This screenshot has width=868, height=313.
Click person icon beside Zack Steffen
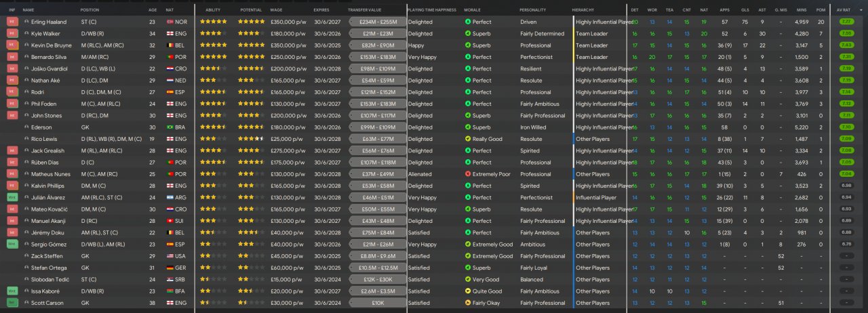click(x=26, y=256)
